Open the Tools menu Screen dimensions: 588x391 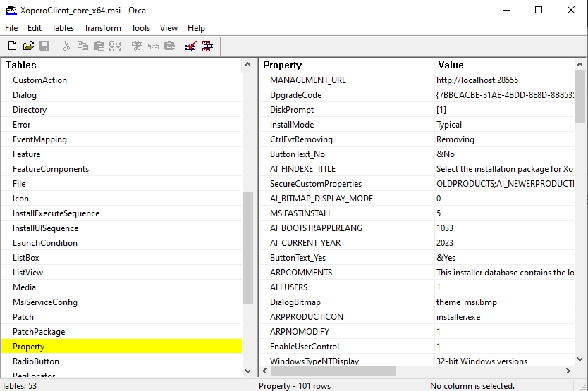coord(140,28)
